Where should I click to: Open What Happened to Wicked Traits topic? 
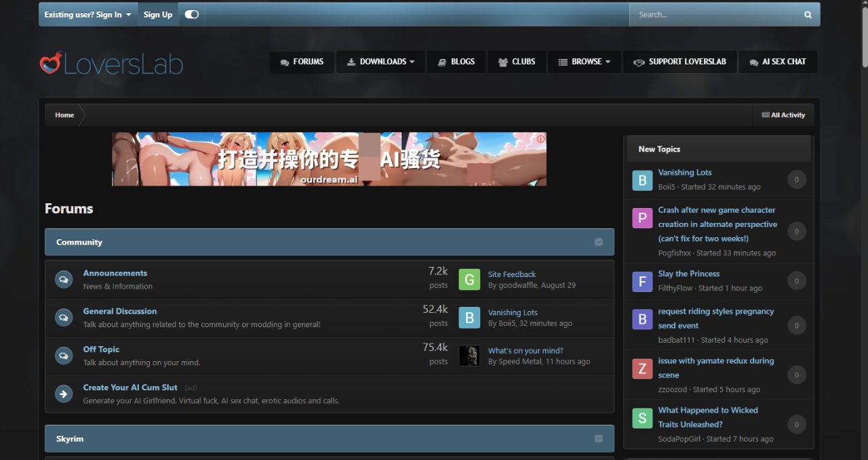(708, 417)
